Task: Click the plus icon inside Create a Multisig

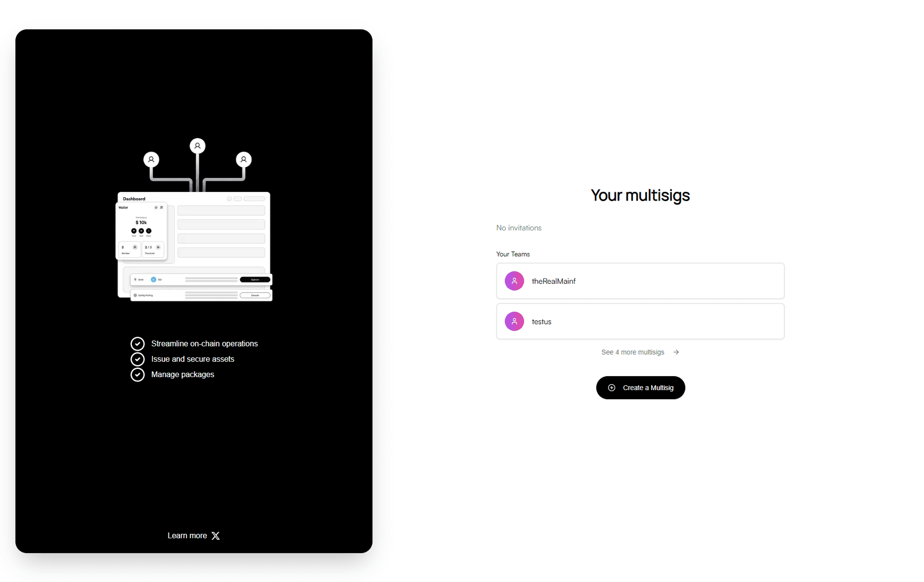Action: (x=612, y=388)
